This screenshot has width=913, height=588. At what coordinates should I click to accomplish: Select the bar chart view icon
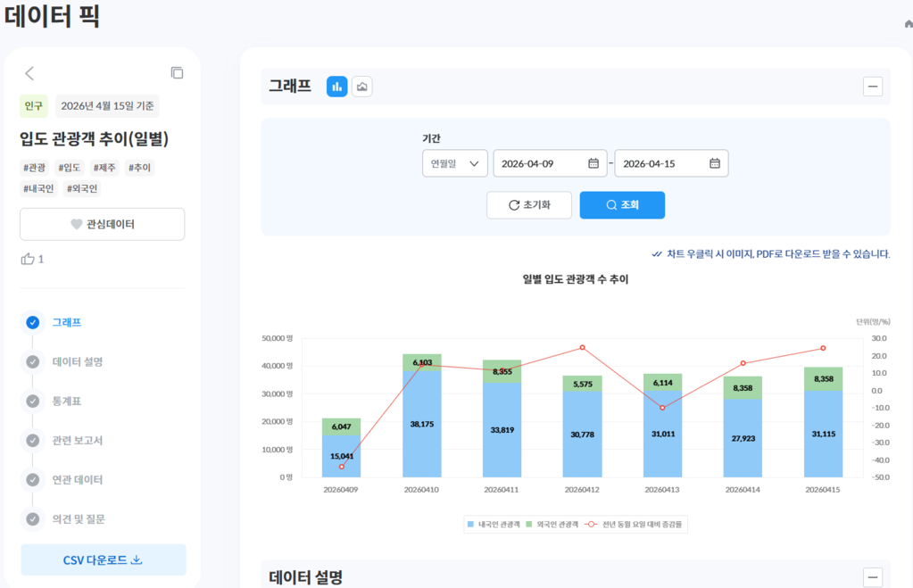[336, 87]
